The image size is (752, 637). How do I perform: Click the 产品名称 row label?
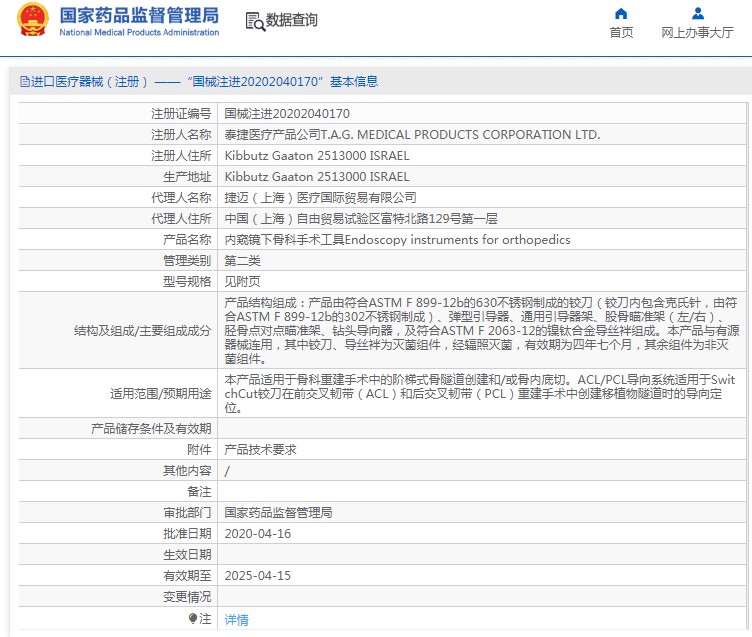click(x=187, y=240)
